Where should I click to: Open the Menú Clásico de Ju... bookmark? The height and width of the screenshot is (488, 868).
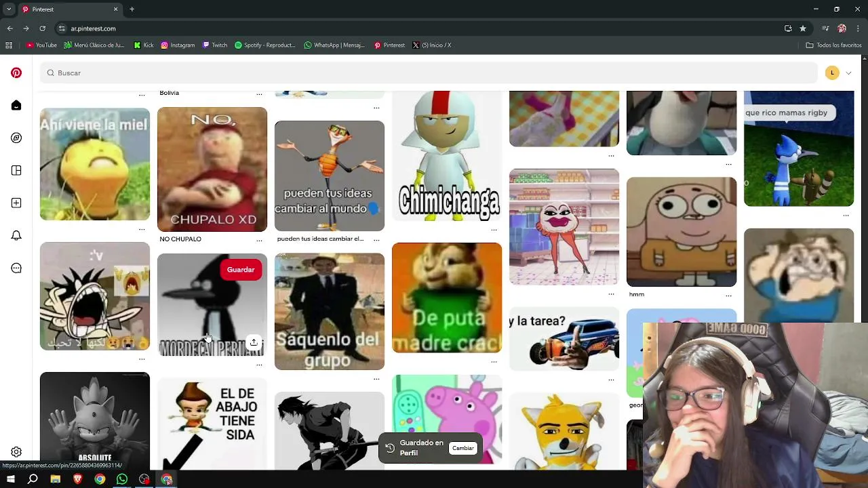tap(94, 45)
